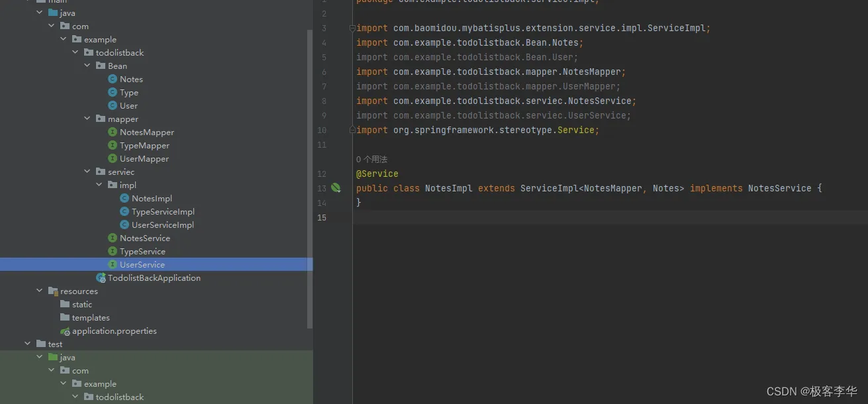Click the NotesImpl class icon
The image size is (868, 404).
[124, 198]
